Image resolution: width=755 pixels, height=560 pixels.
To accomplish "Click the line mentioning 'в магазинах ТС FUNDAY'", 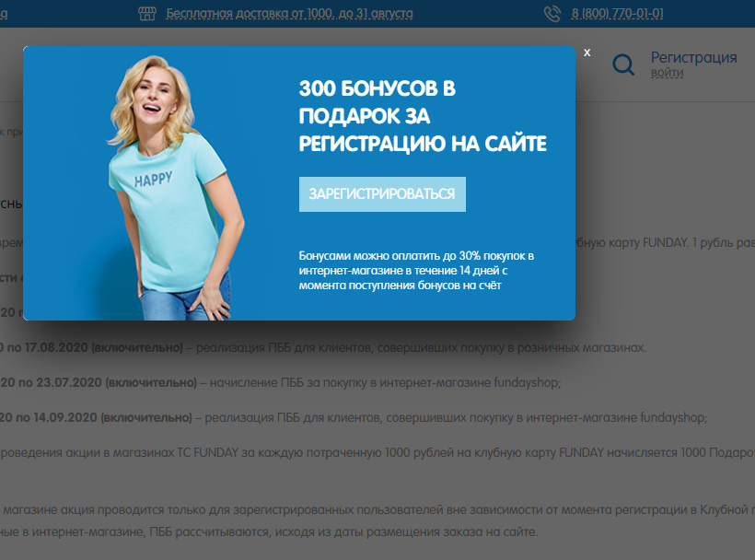I will [x=377, y=452].
